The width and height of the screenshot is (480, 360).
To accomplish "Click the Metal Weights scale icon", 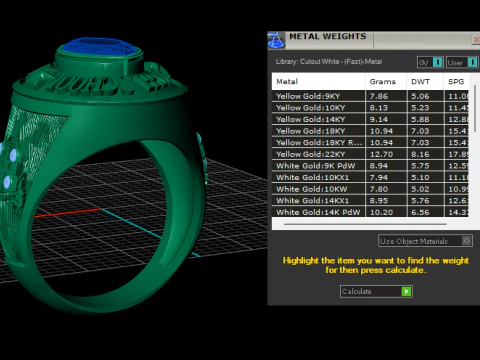I will point(276,40).
